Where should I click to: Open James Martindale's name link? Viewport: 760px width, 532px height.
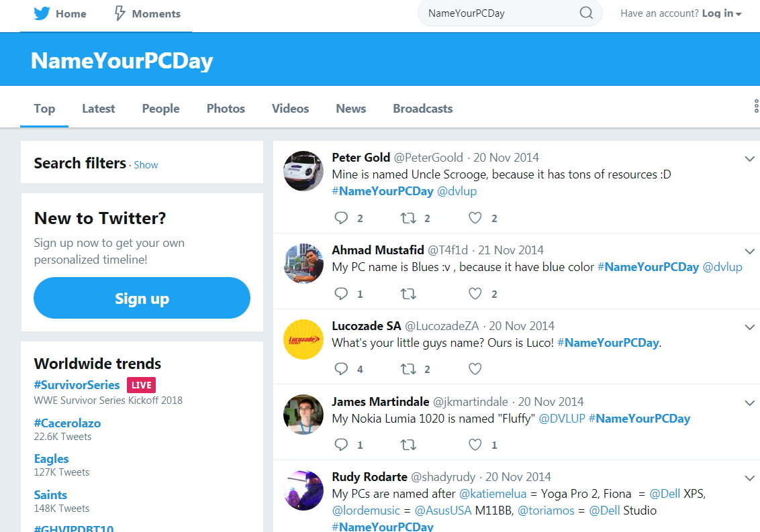point(381,402)
